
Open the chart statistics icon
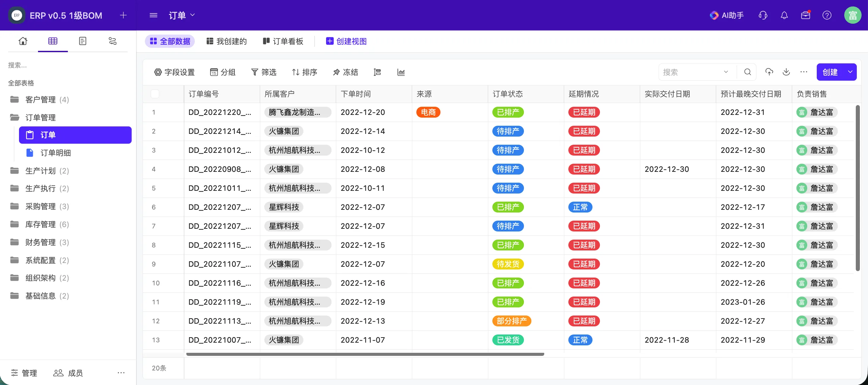tap(401, 72)
